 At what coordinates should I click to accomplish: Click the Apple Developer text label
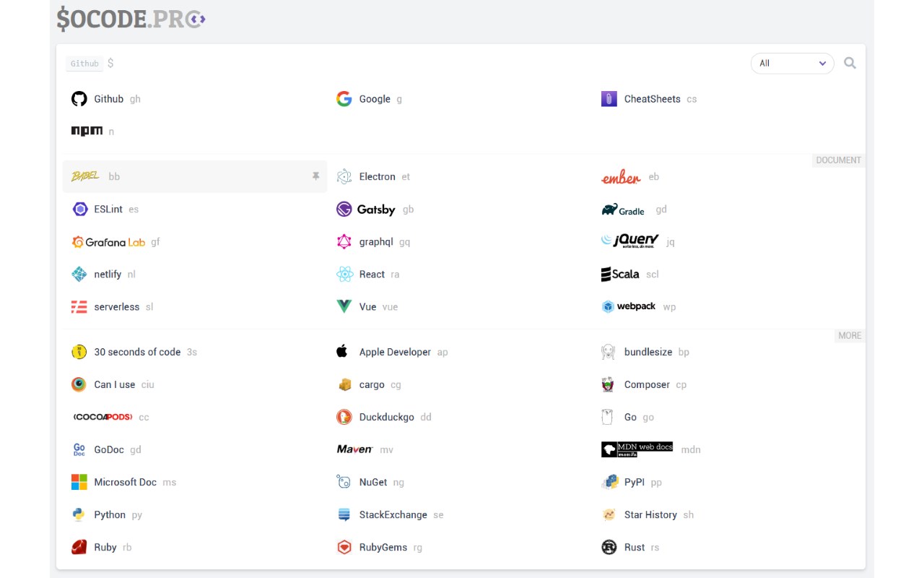(x=395, y=352)
